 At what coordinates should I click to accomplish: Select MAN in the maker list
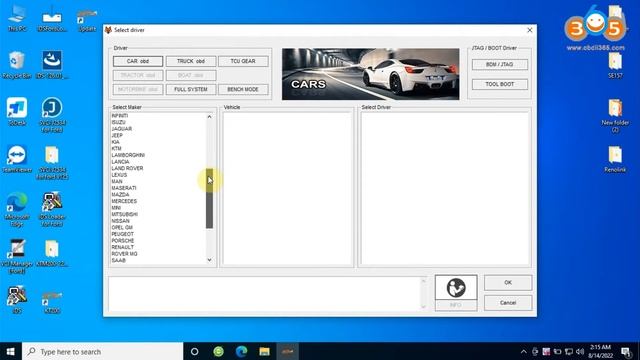(117, 182)
